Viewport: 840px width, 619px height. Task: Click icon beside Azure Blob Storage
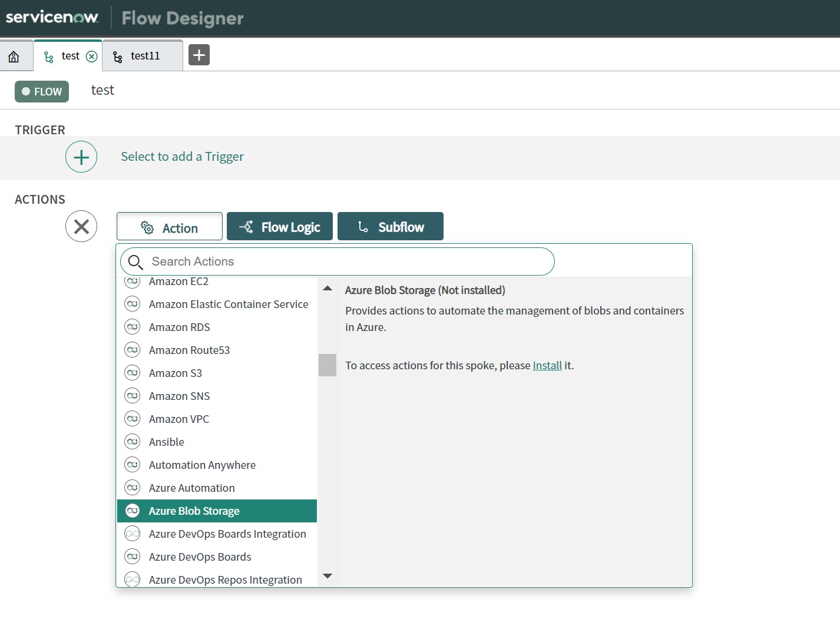tap(133, 511)
